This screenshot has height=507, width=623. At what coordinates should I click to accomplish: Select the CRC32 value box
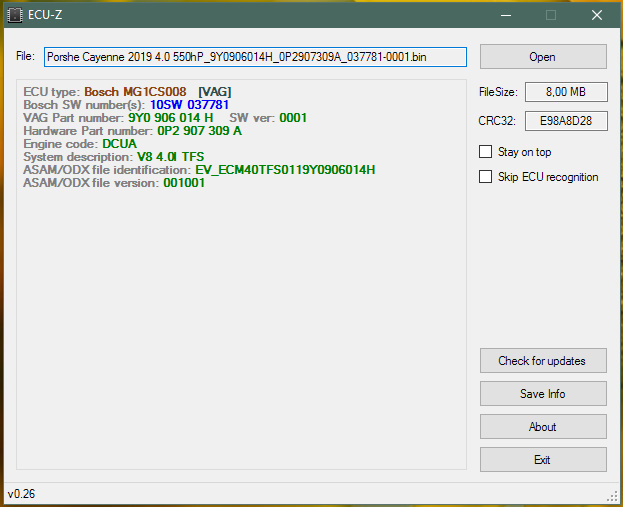pyautogui.click(x=566, y=121)
